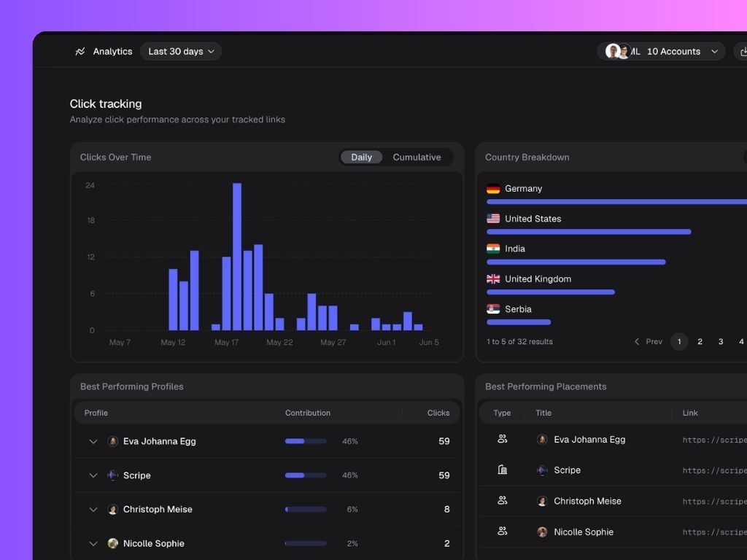Viewport: 747px width, 560px height.
Task: Click the United States flag icon
Action: (493, 219)
